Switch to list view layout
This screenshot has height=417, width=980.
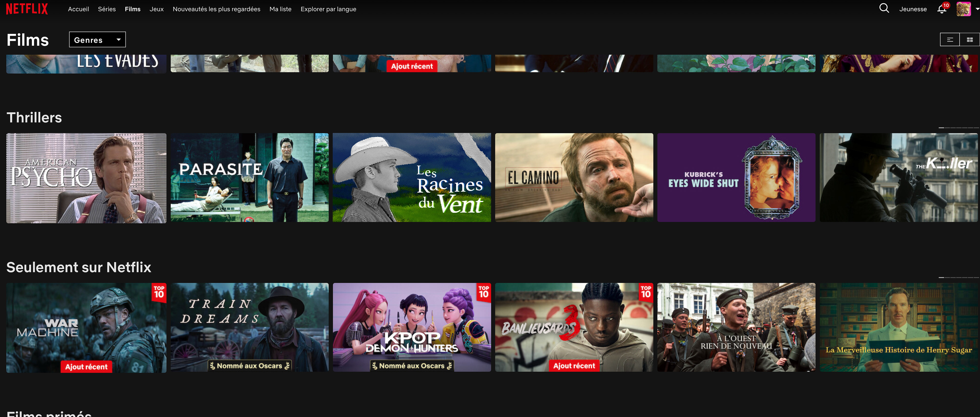pos(950,40)
